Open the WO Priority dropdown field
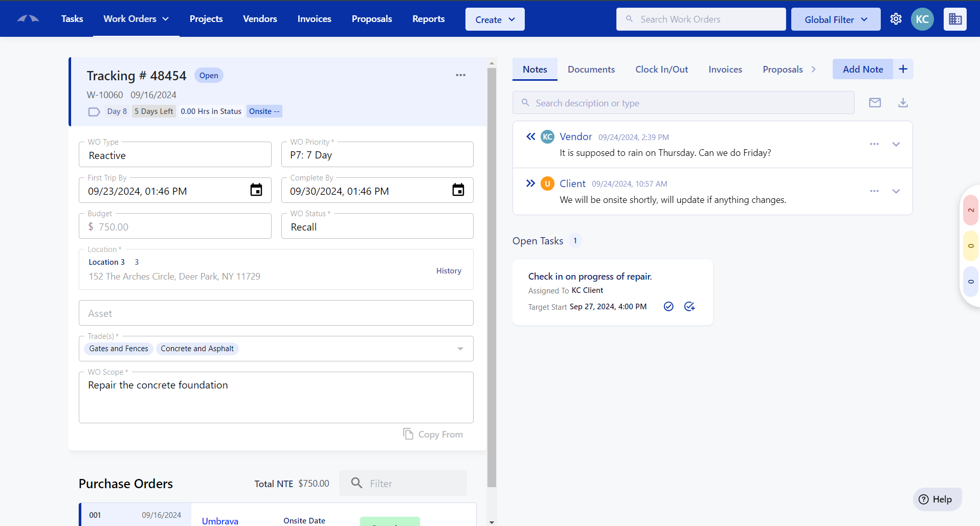Image resolution: width=980 pixels, height=526 pixels. point(377,155)
